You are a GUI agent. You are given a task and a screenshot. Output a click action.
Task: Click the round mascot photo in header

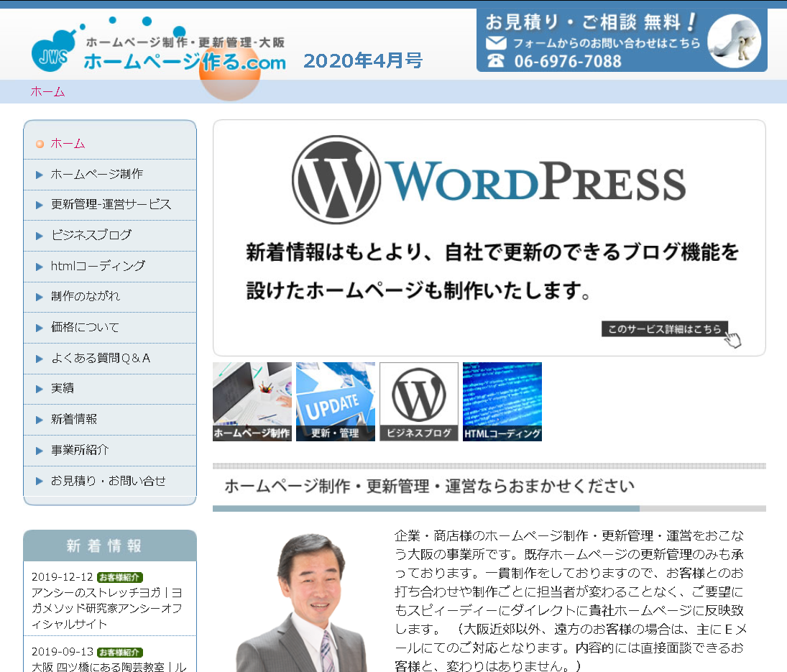coord(734,41)
